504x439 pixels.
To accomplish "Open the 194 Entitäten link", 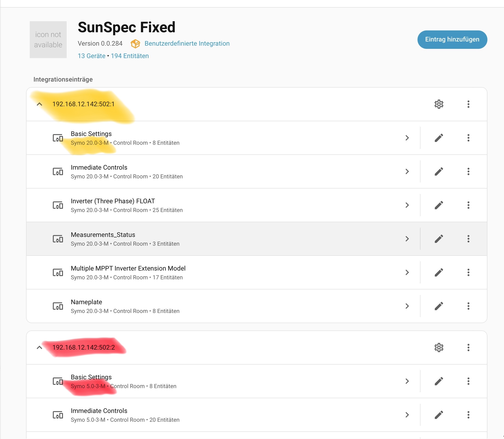I will [x=129, y=56].
